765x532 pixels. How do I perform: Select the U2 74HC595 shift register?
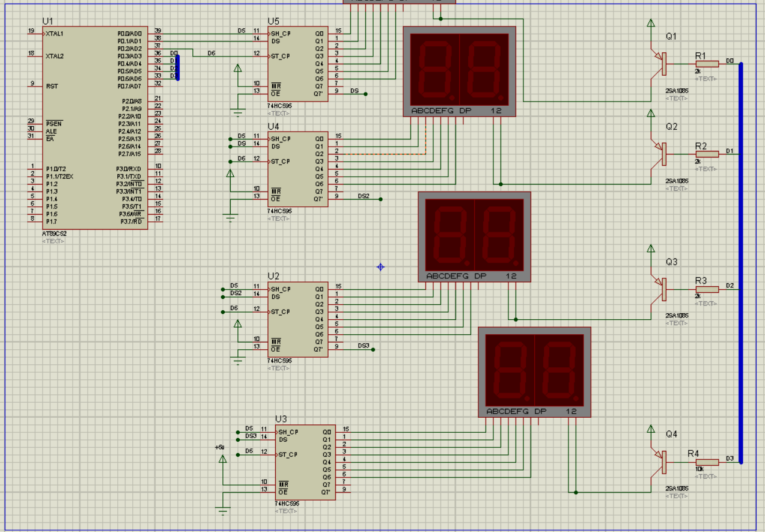pyautogui.click(x=297, y=319)
